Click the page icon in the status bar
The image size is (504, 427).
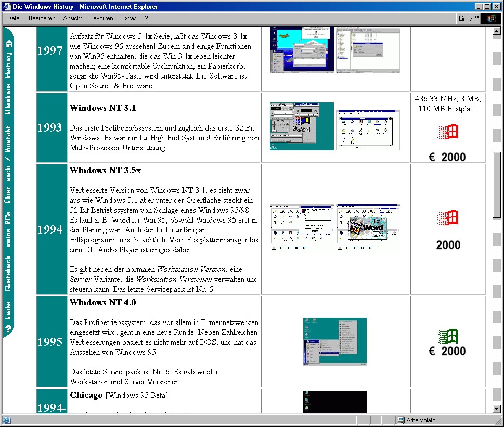[x=7, y=420]
